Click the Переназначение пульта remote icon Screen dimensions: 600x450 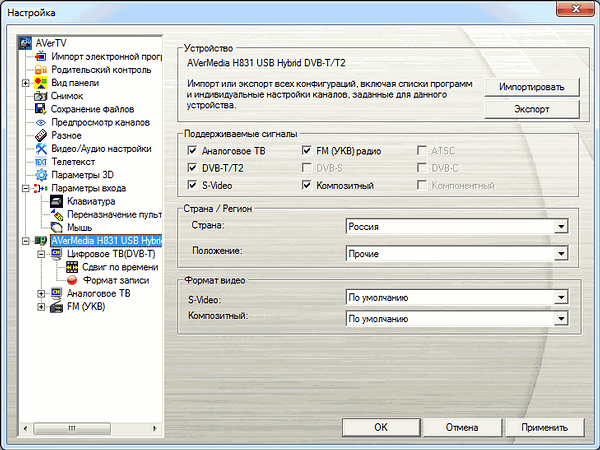(57, 215)
